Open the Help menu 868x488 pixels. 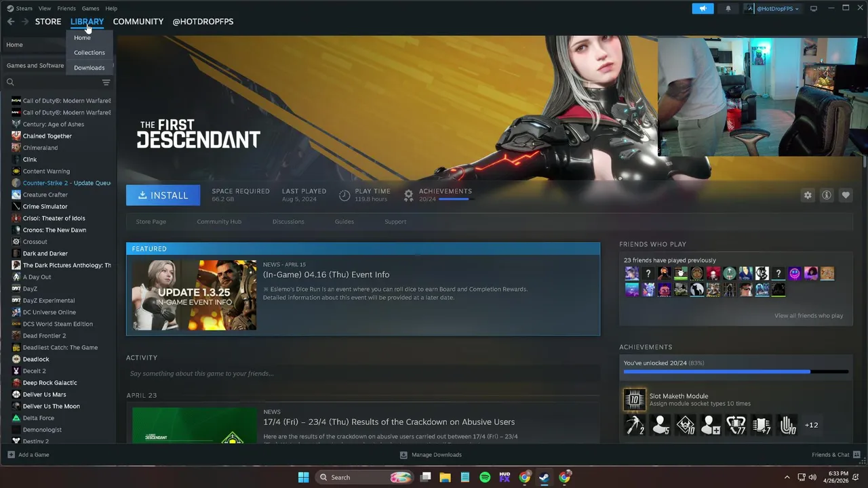111,8
